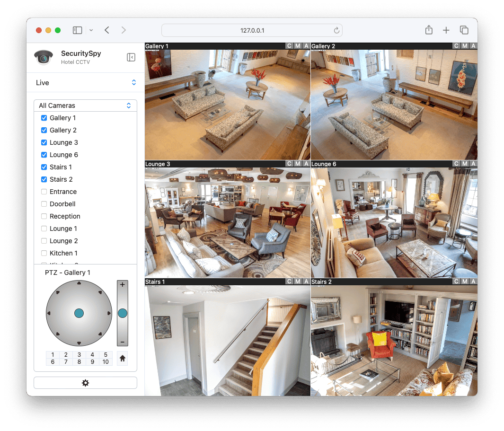Screen dimensions: 504x431
Task: Click the PTZ zoom slider handle
Action: point(122,313)
